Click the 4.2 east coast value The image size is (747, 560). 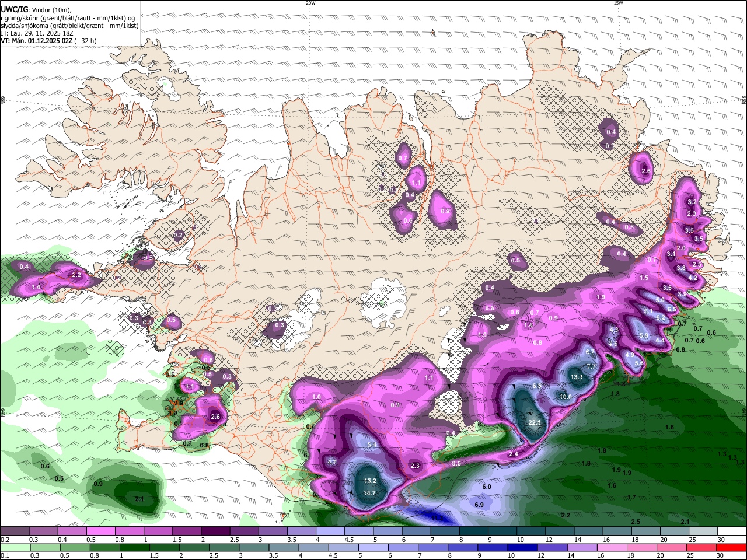pos(693,278)
